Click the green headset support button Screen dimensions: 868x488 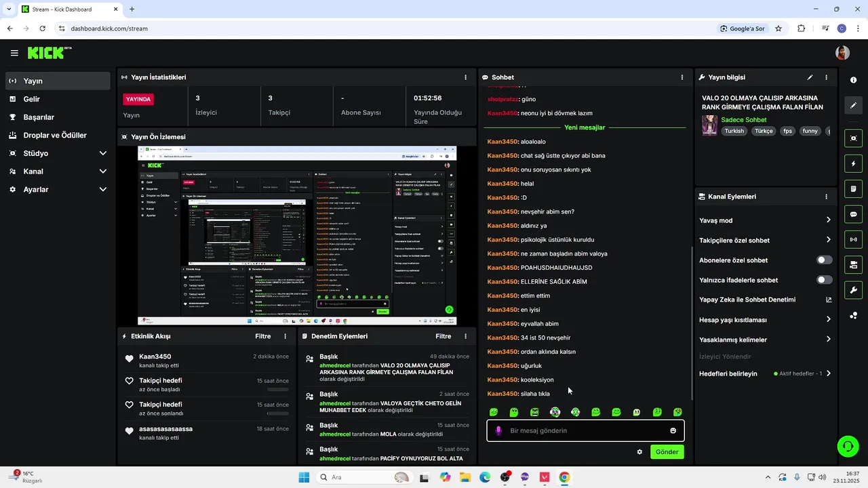coord(848,446)
